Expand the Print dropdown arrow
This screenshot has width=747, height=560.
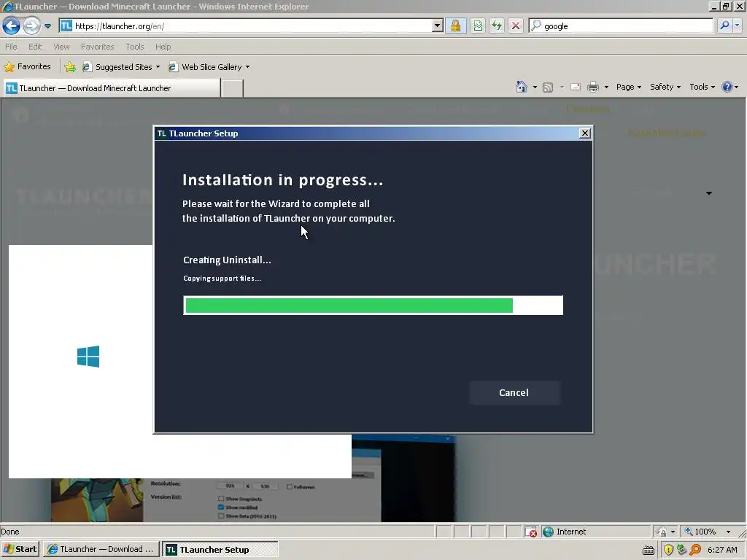(606, 87)
